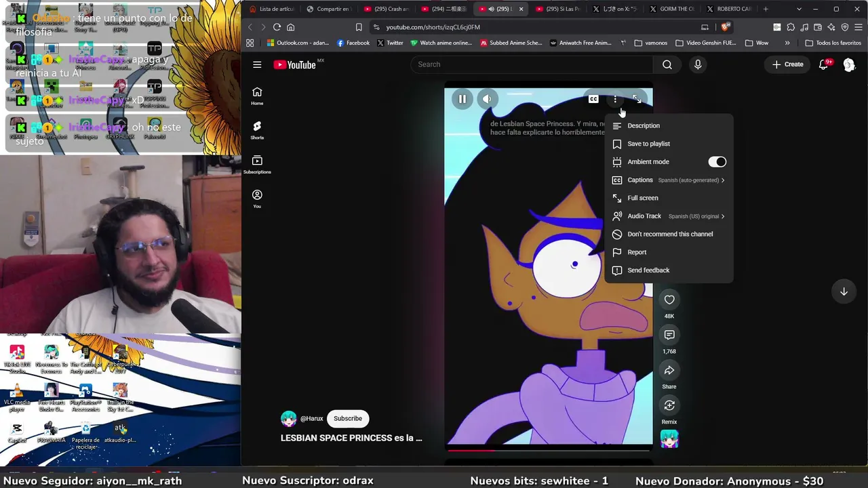Open the Facebook bookmark
Image resolution: width=868 pixels, height=488 pixels.
[x=353, y=43]
